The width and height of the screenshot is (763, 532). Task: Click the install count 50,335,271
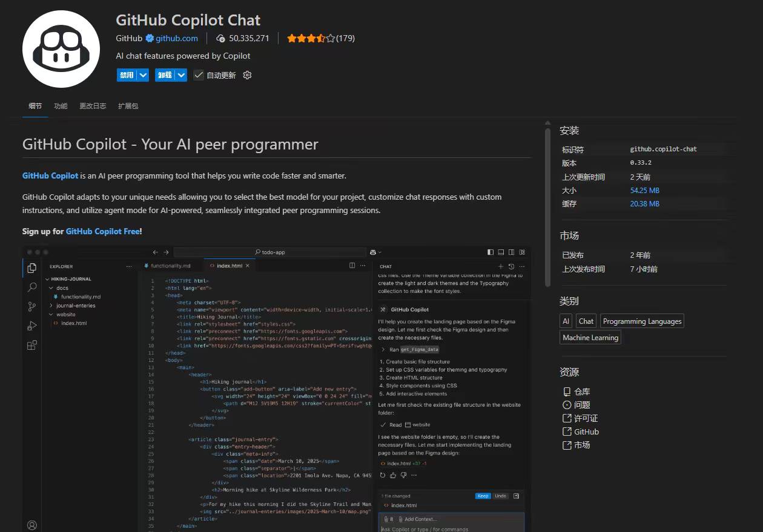click(x=242, y=38)
